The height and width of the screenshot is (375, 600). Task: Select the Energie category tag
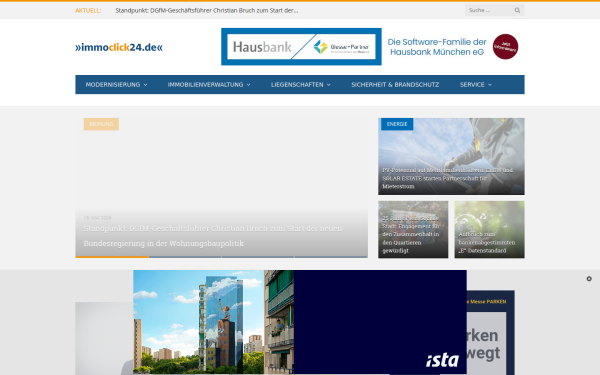[397, 124]
